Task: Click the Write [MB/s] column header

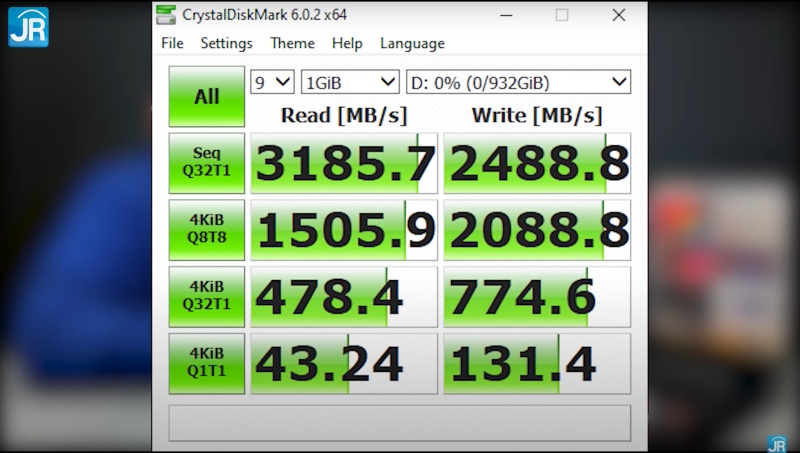Action: [x=537, y=116]
